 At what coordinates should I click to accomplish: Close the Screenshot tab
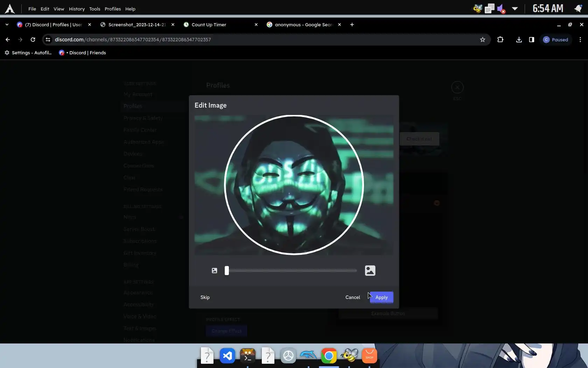pos(173,25)
